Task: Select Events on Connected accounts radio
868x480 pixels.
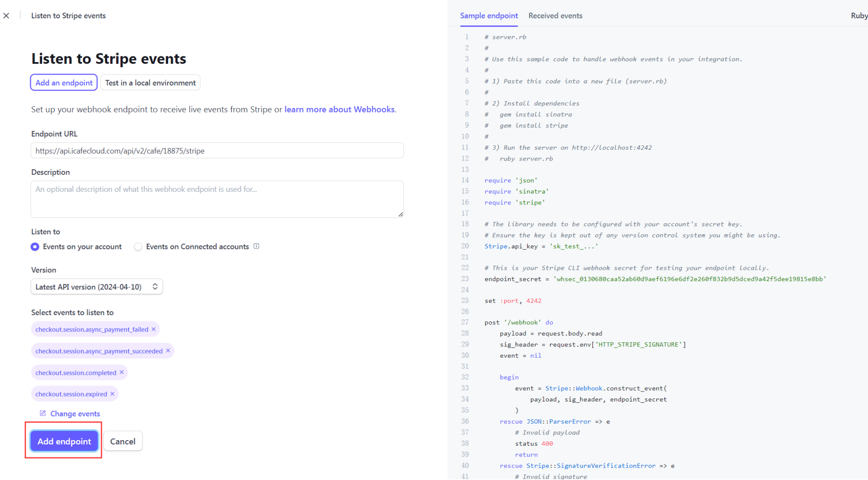Action: tap(138, 247)
